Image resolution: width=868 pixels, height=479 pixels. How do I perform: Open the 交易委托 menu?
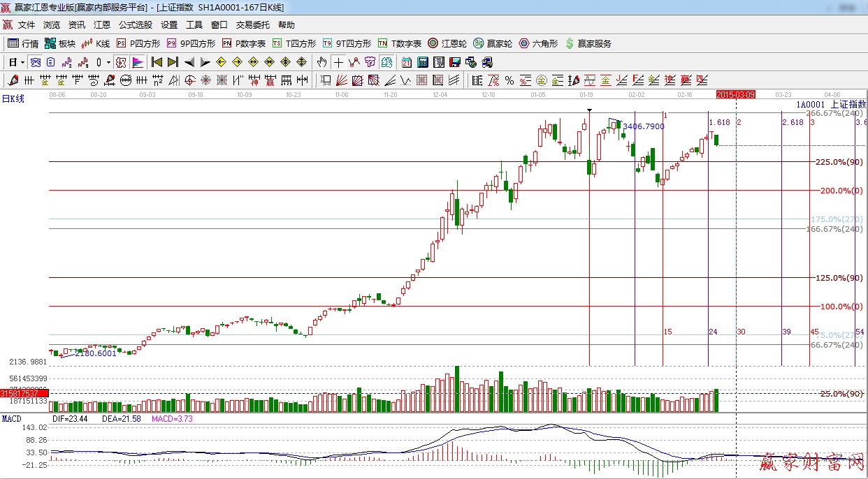252,25
